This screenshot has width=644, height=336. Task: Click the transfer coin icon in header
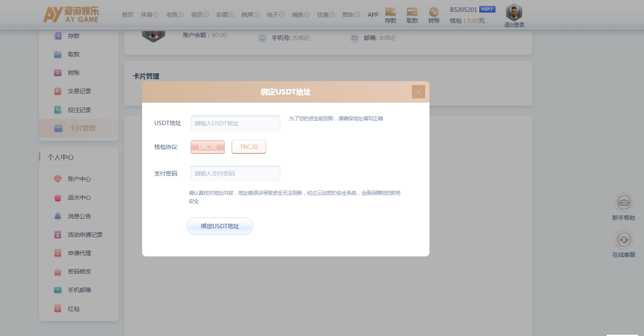[433, 12]
